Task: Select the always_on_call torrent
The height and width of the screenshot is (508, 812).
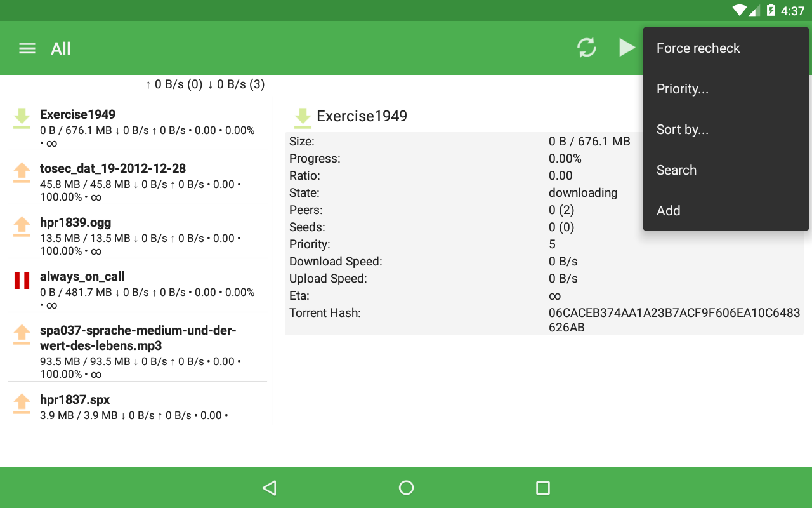Action: (x=138, y=285)
